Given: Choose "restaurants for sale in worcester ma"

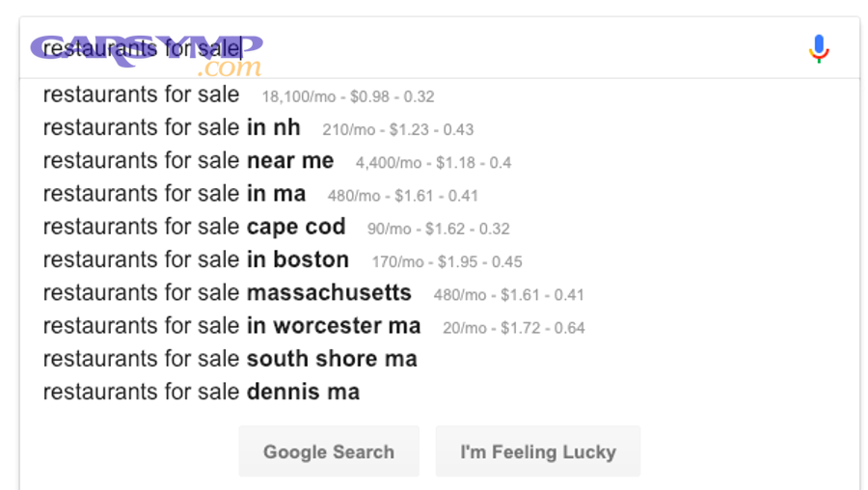Looking at the screenshot, I should (x=231, y=326).
